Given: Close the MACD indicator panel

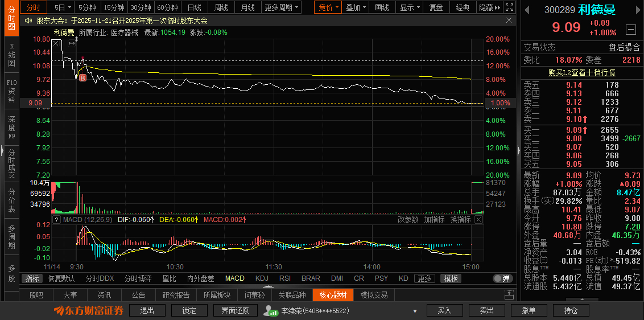Looking at the screenshot, I should [x=478, y=220].
